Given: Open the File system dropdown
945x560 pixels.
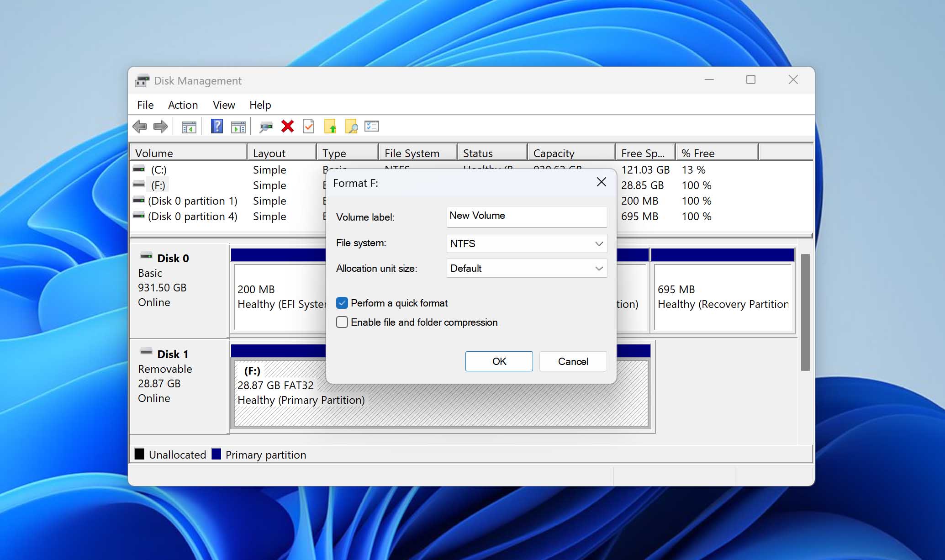Looking at the screenshot, I should (599, 243).
